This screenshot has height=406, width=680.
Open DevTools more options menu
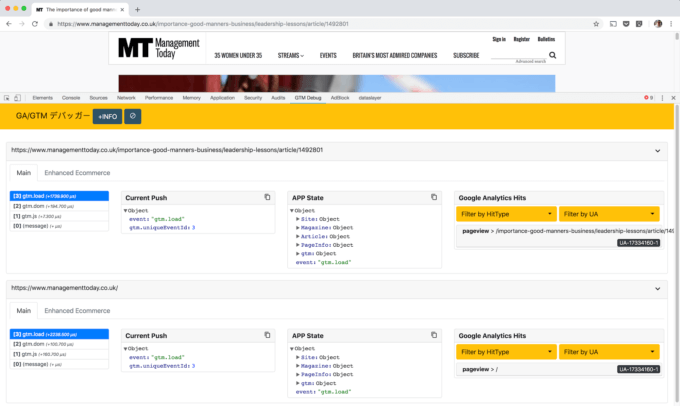(662, 98)
